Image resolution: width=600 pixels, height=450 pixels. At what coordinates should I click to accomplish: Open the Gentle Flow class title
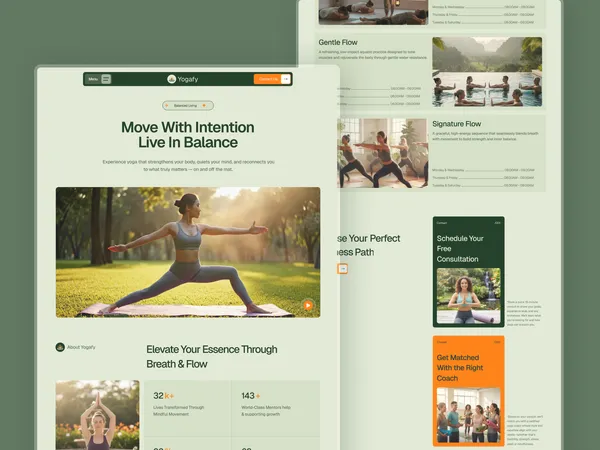338,42
